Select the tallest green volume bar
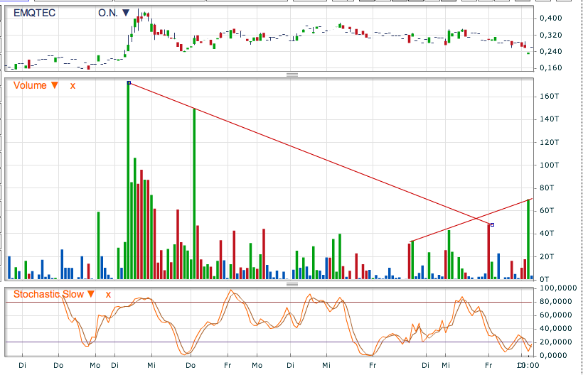Screen dimensions: 588x375 point(129,180)
